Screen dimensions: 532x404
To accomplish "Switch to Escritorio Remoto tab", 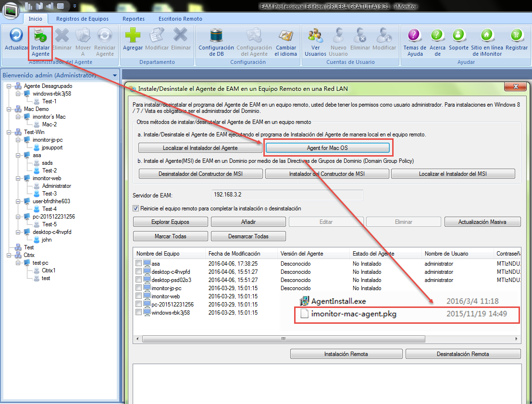I will [x=180, y=19].
